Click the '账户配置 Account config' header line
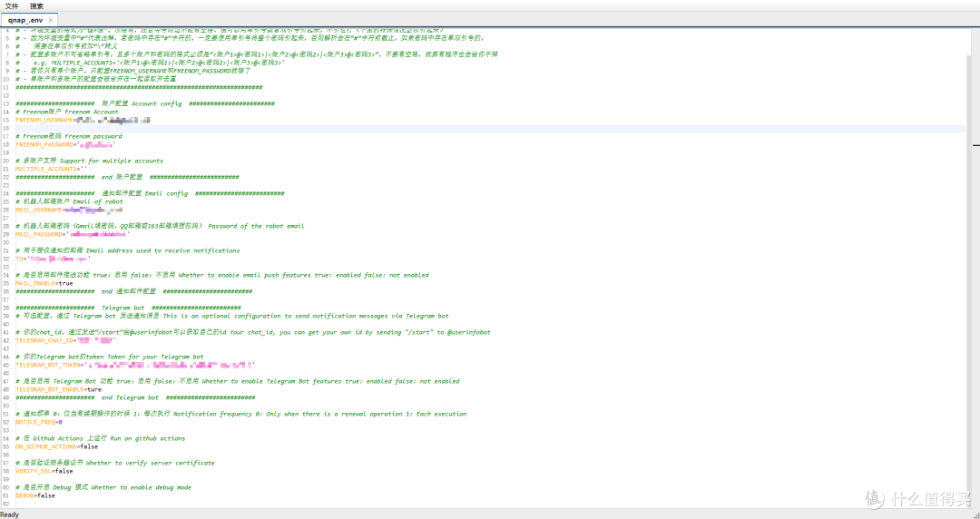 (145, 103)
